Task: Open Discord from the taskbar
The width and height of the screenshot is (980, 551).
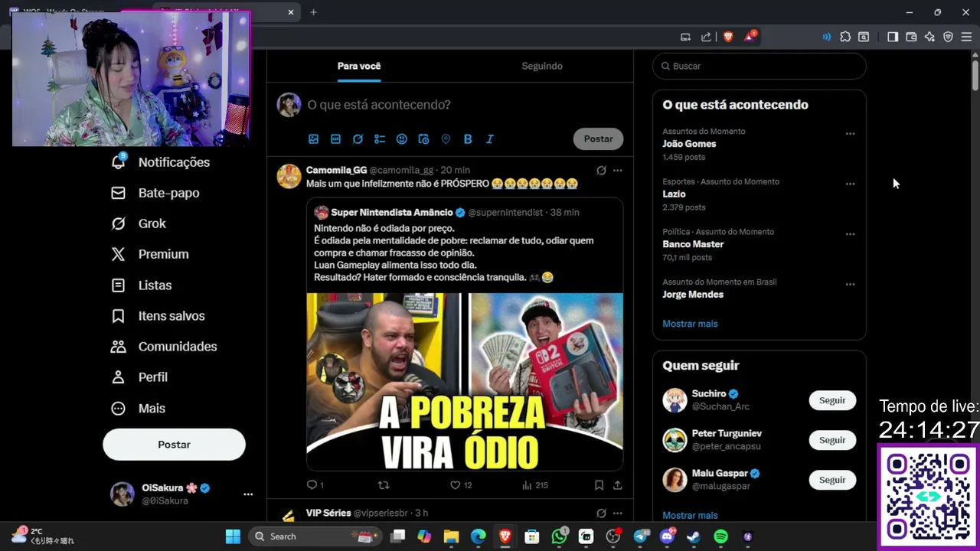Action: pos(667,536)
